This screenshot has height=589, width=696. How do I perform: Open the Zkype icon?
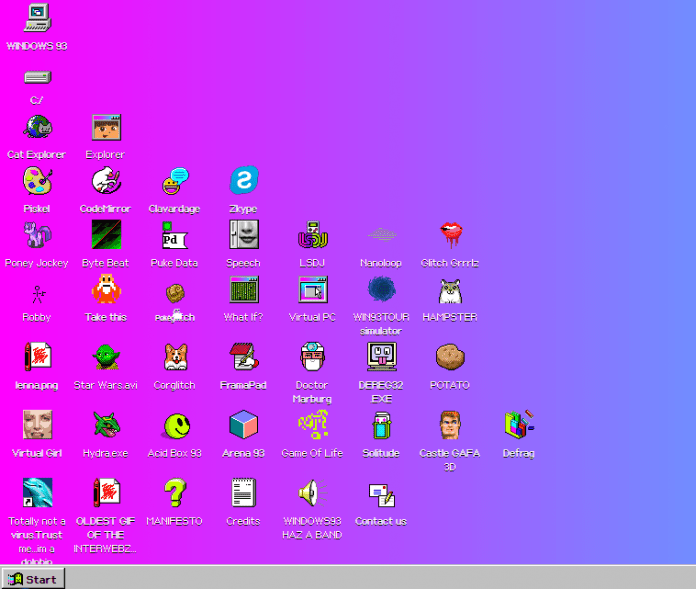[x=244, y=180]
